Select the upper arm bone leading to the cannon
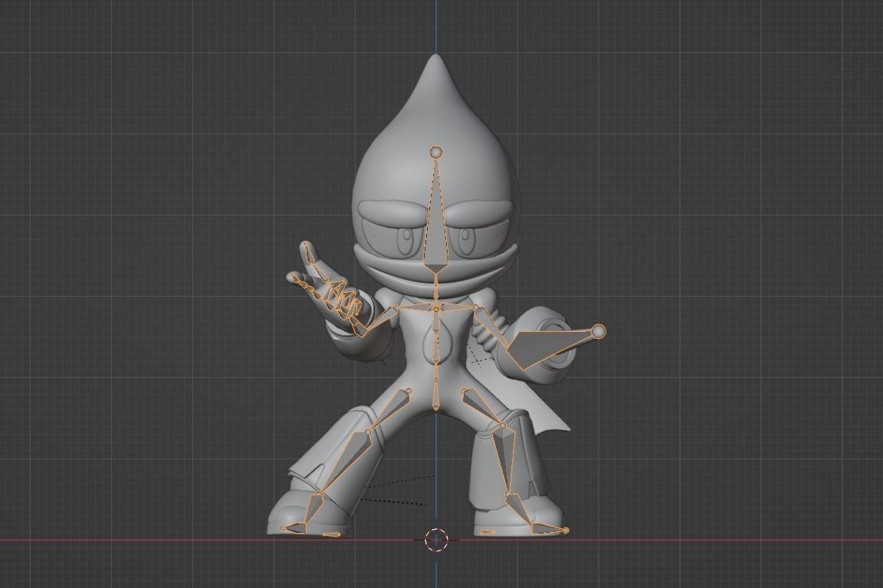 pyautogui.click(x=491, y=327)
